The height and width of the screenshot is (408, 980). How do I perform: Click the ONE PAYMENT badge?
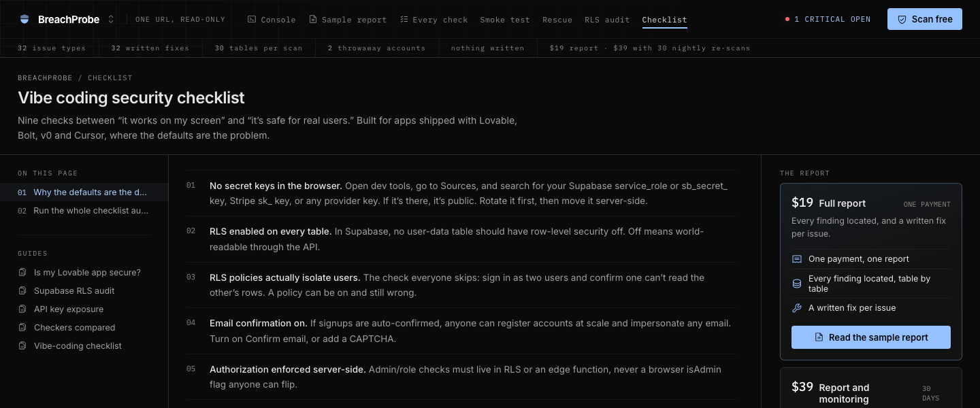927,204
